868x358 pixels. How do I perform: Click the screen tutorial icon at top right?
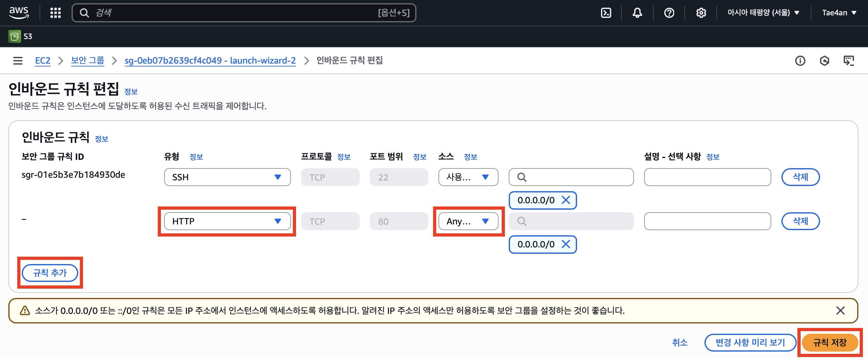tap(849, 60)
